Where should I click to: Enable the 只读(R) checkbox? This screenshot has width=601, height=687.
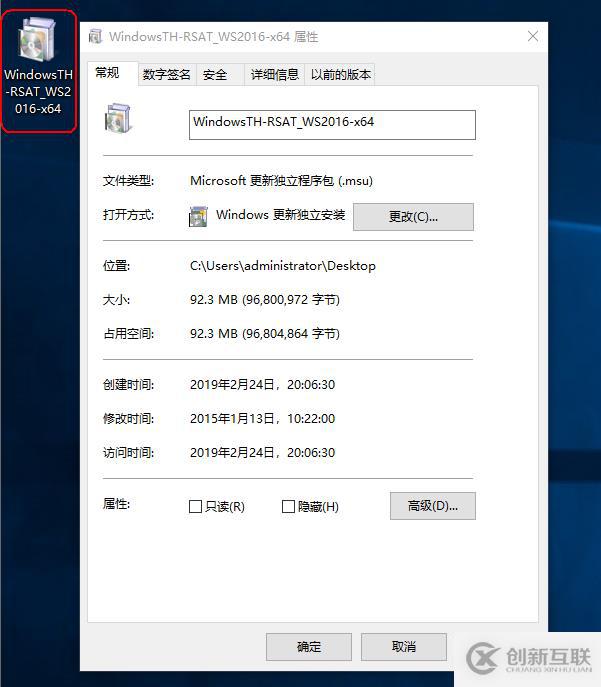click(x=195, y=506)
